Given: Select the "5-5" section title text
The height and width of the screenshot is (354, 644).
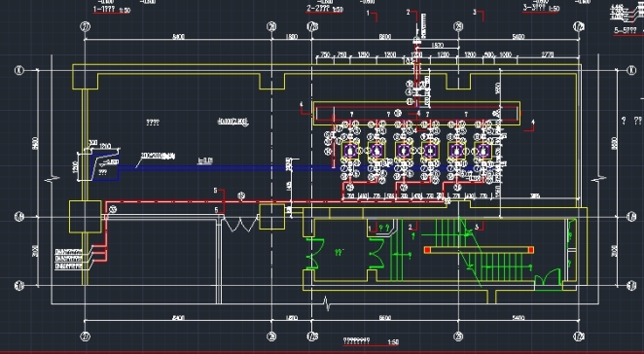Looking at the screenshot, I should coord(626,31).
